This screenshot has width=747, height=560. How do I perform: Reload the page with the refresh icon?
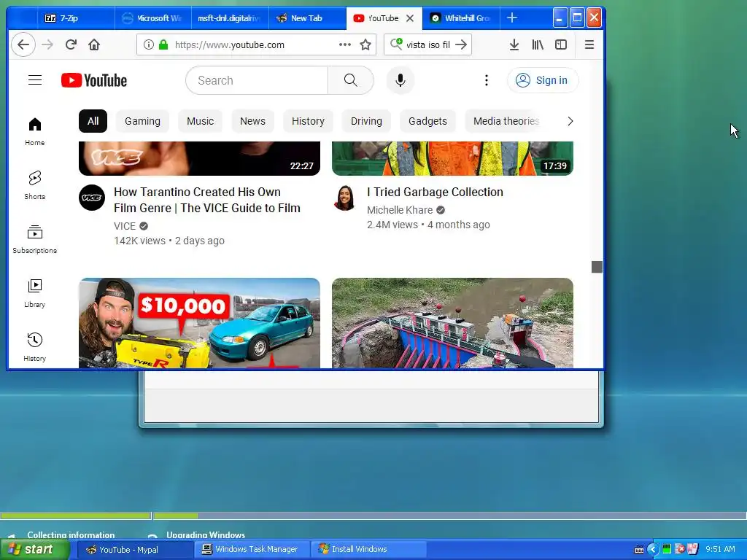pyautogui.click(x=71, y=44)
